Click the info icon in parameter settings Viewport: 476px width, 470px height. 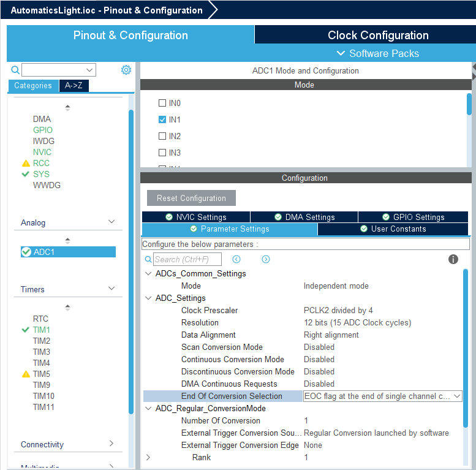tap(453, 259)
